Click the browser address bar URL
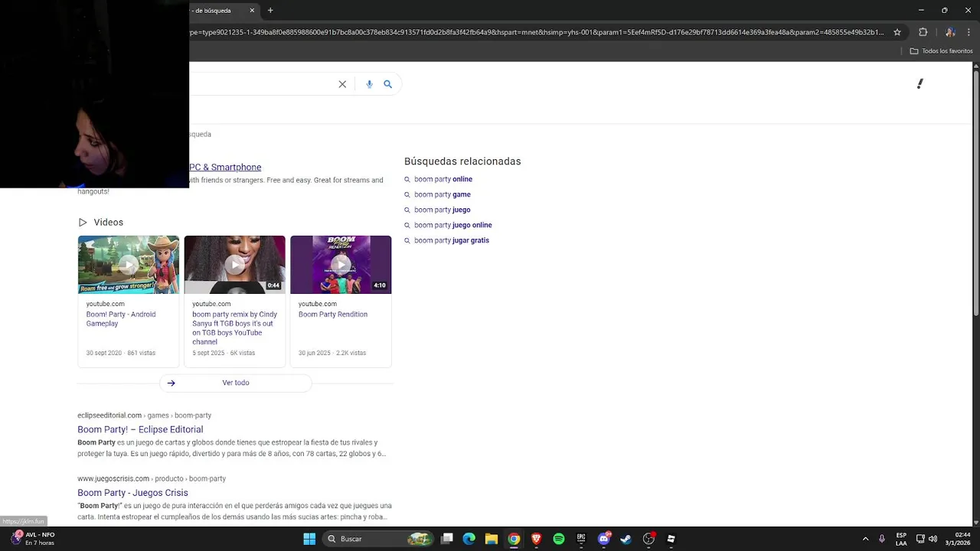Image resolution: width=980 pixels, height=551 pixels. pyautogui.click(x=536, y=32)
